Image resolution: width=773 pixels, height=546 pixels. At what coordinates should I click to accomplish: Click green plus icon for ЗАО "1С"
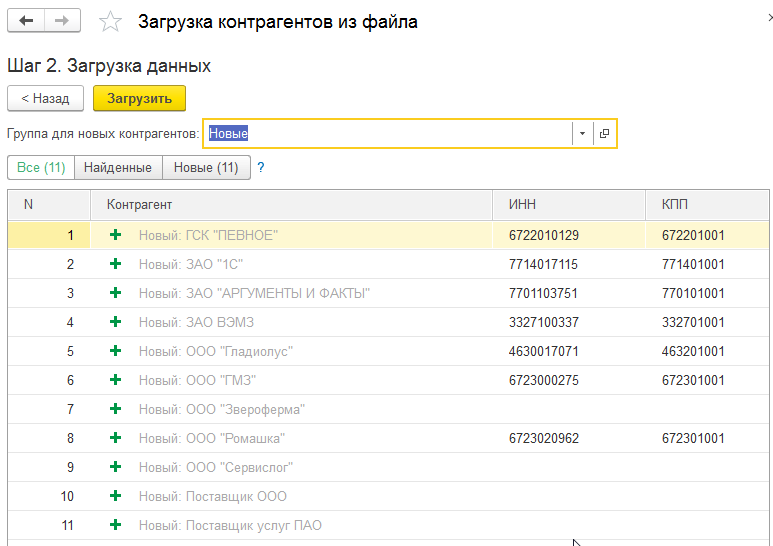point(115,264)
